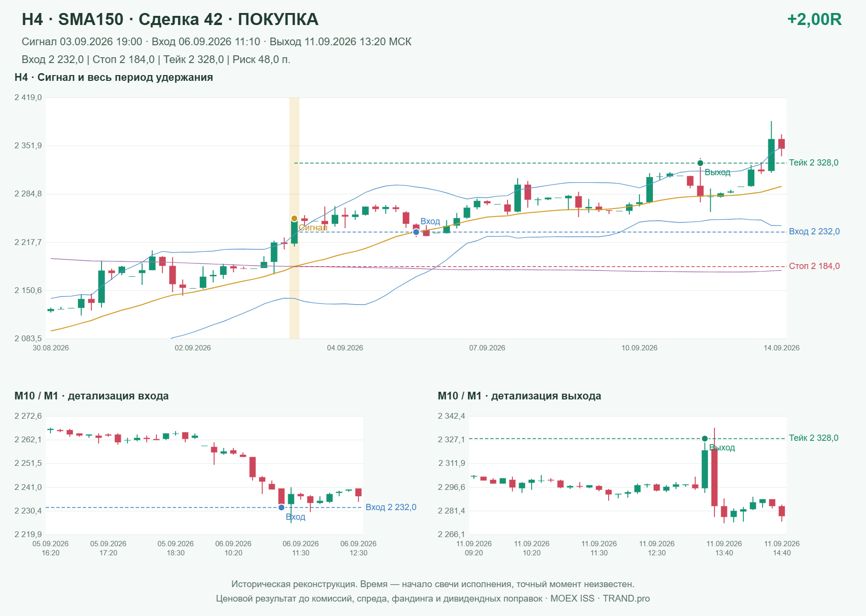866x616 pixels.
Task: Click the Вход 2 232,0 label in entry detail chart
Action: [391, 507]
